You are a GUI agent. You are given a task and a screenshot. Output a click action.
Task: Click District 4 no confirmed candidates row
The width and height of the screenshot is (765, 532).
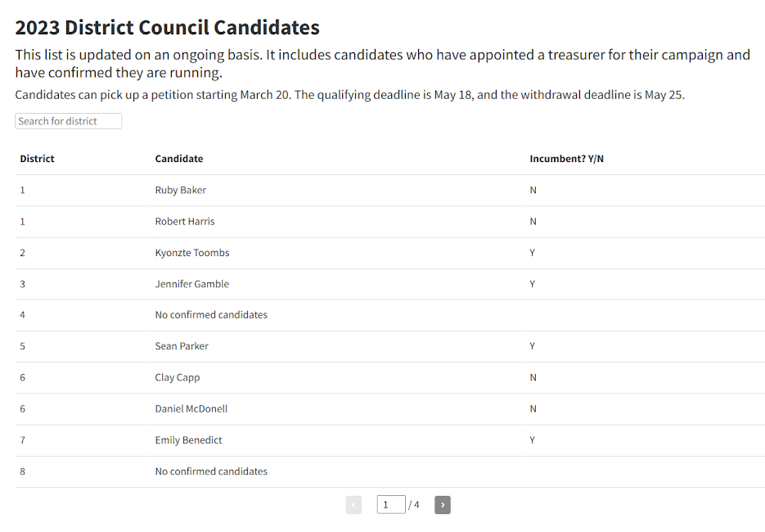(x=211, y=315)
